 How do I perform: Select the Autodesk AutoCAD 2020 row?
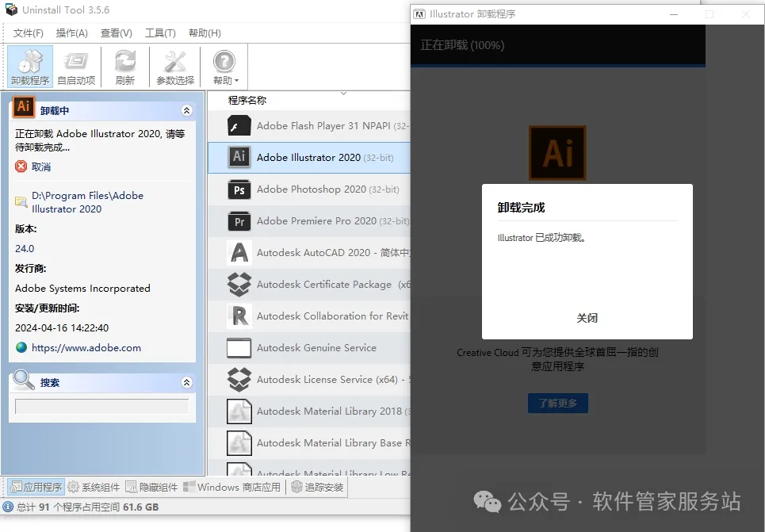point(309,253)
